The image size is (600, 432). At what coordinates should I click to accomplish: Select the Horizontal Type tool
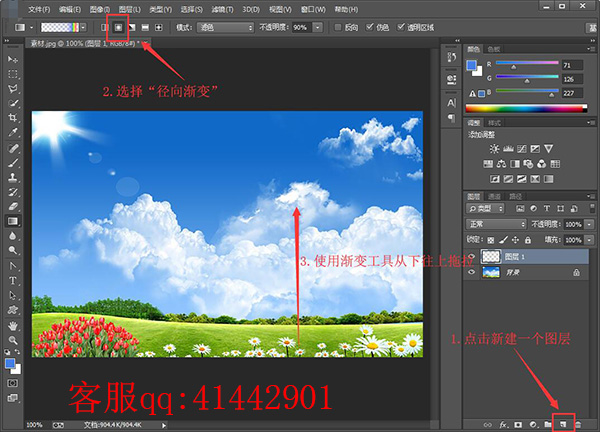(x=13, y=281)
